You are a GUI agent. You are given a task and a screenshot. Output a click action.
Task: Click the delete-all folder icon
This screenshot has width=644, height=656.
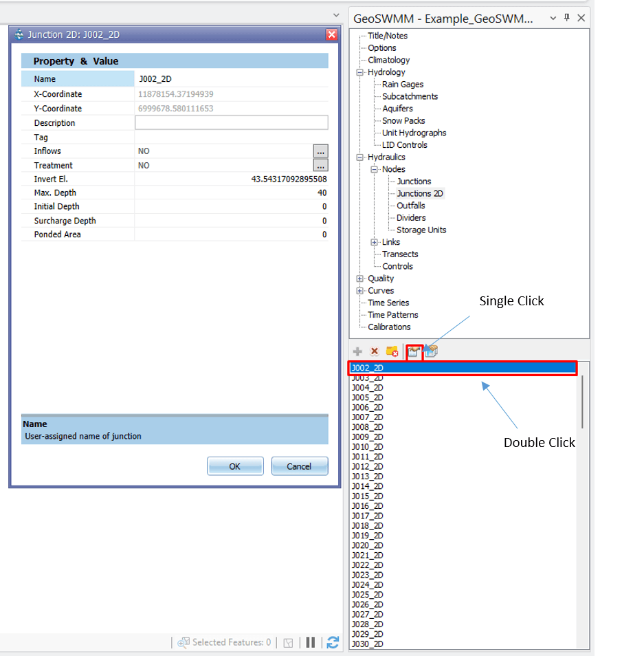[392, 351]
